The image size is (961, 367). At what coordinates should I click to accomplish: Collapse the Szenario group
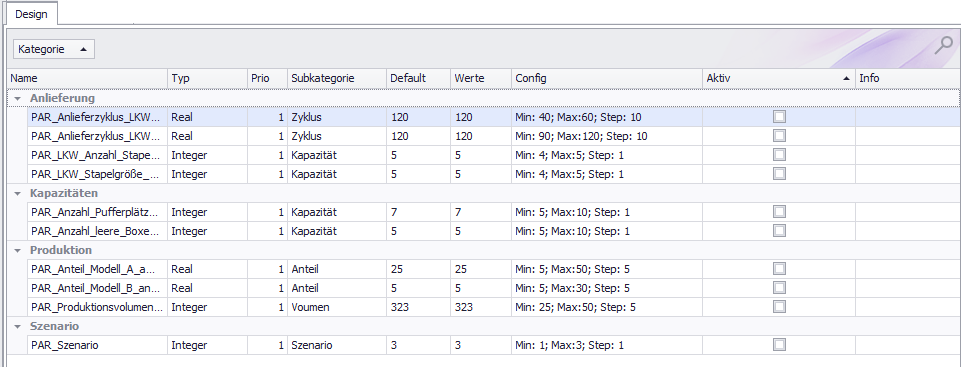click(18, 327)
